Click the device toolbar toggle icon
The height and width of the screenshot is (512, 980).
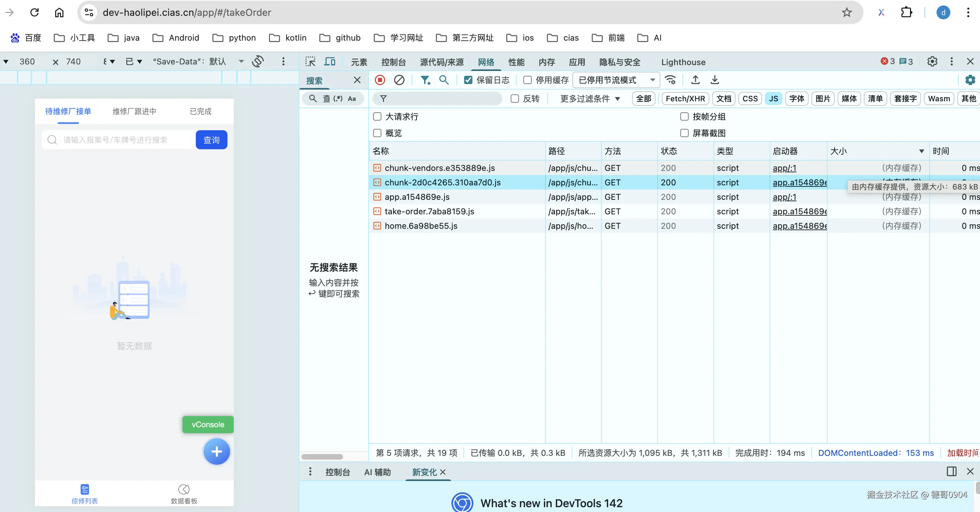coord(329,62)
